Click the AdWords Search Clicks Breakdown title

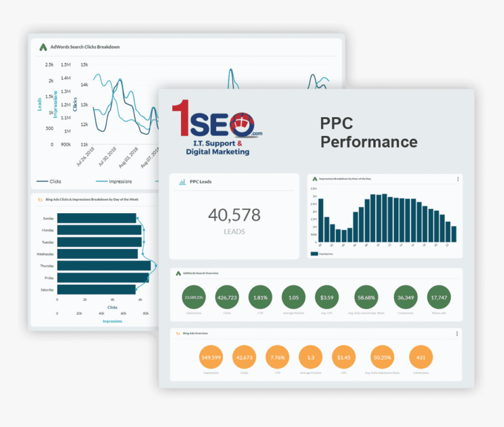(x=85, y=47)
